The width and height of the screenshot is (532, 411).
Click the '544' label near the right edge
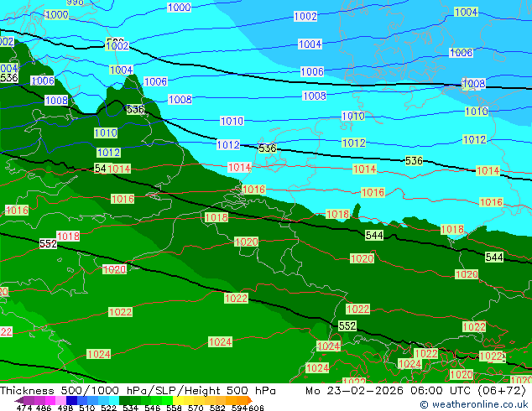click(494, 257)
